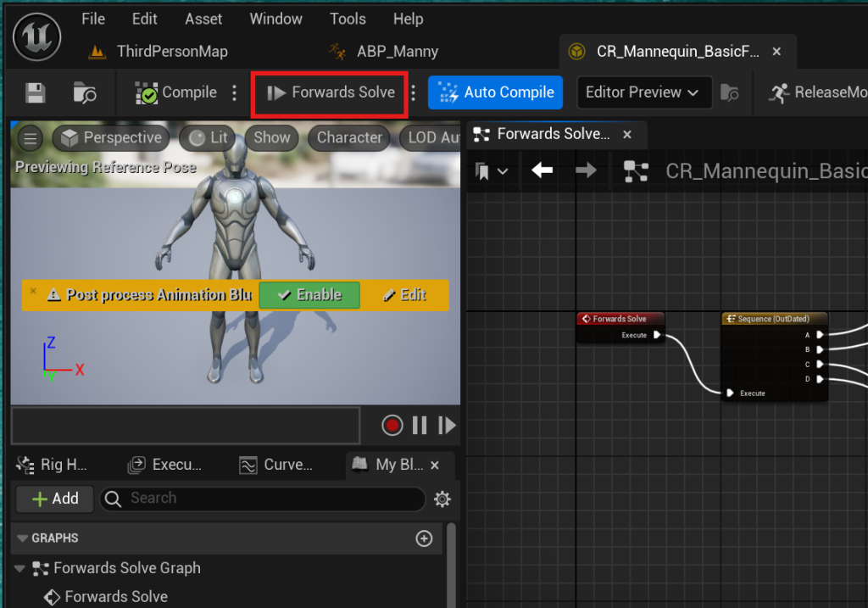Close the Forwards Solve graph tab
The width and height of the screenshot is (868, 608).
click(x=627, y=134)
